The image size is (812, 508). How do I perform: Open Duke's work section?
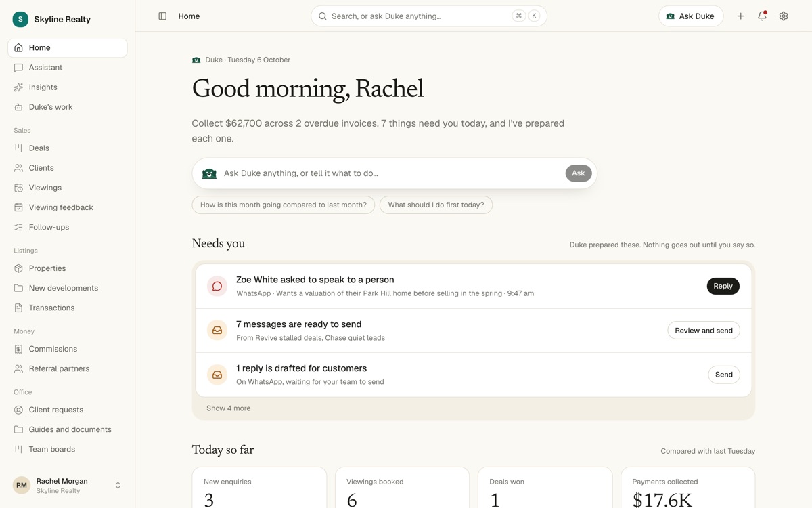click(x=67, y=107)
